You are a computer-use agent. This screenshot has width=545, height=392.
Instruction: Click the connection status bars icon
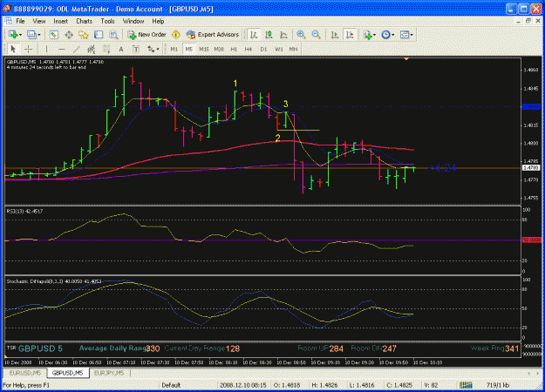point(466,385)
